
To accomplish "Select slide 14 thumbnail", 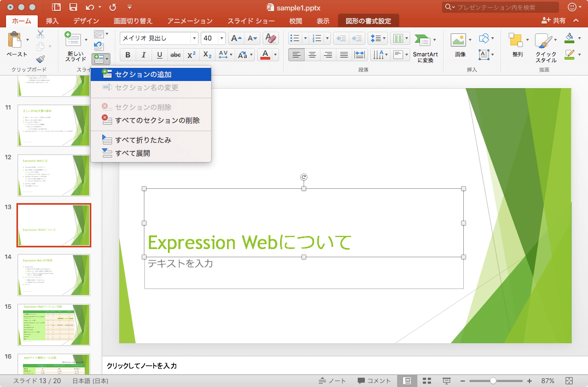I will coord(54,275).
